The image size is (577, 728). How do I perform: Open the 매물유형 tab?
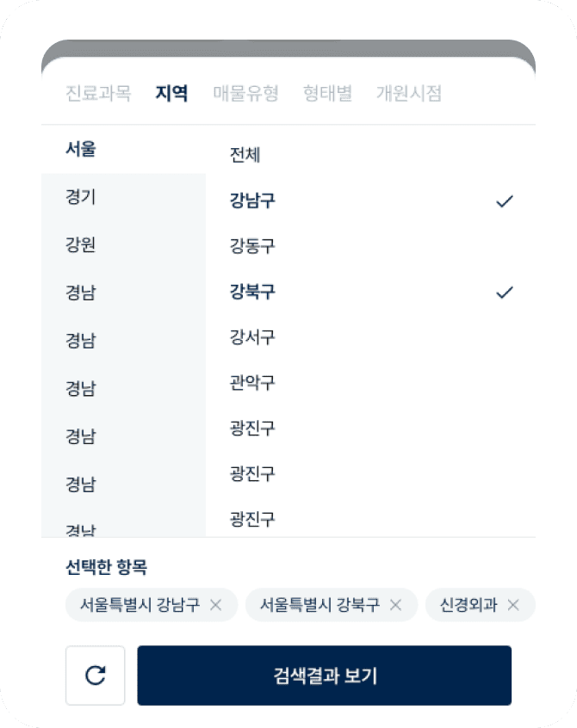245,94
